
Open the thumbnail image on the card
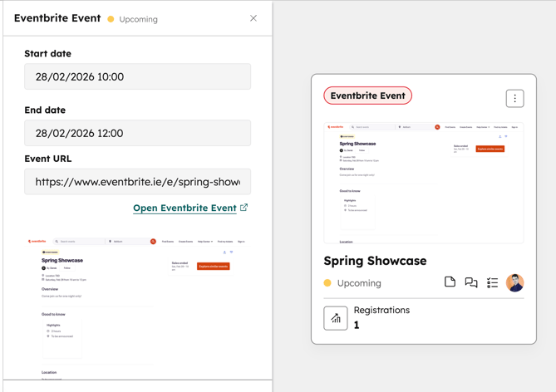(x=423, y=182)
